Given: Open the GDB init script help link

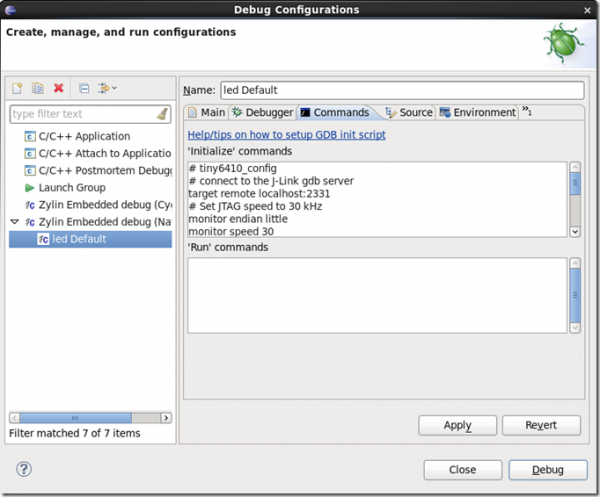Looking at the screenshot, I should click(x=286, y=134).
